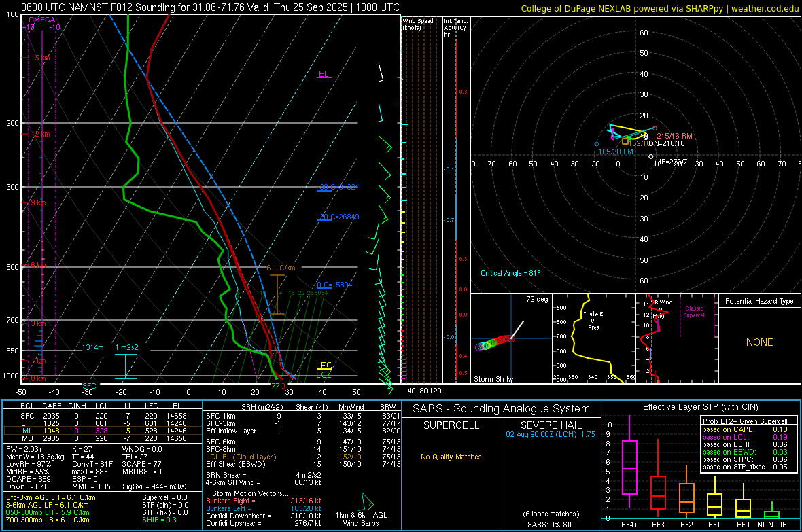Screen dimensions: 802x532
Task: Click the SARS: 0% SIG text
Action: pyautogui.click(x=551, y=525)
